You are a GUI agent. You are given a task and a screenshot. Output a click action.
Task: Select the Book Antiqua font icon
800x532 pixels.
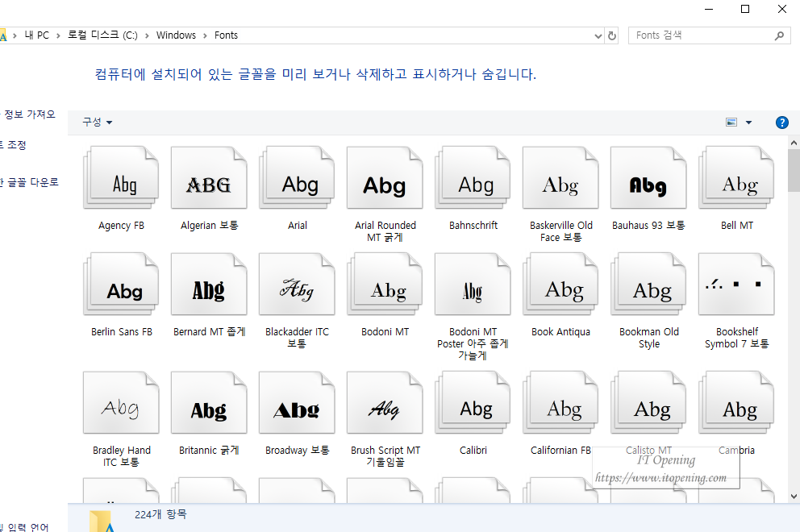(560, 284)
